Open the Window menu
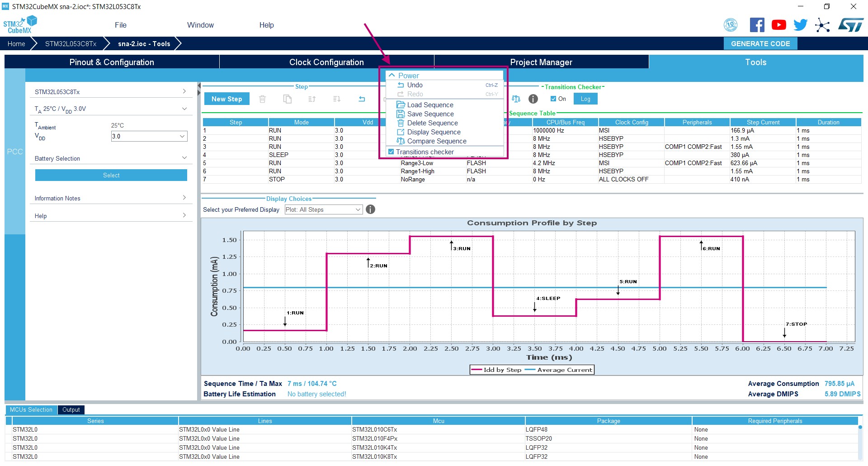This screenshot has height=466, width=868. pos(201,25)
